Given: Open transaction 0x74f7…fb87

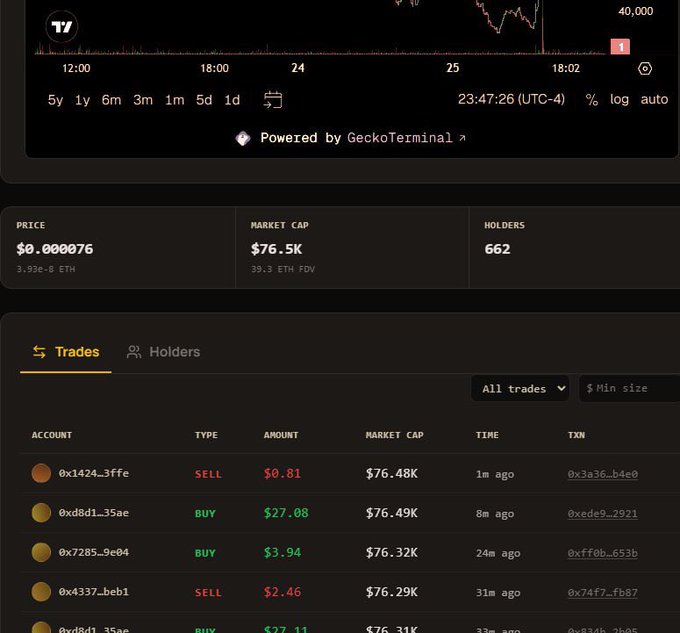Looking at the screenshot, I should pyautogui.click(x=602, y=592).
